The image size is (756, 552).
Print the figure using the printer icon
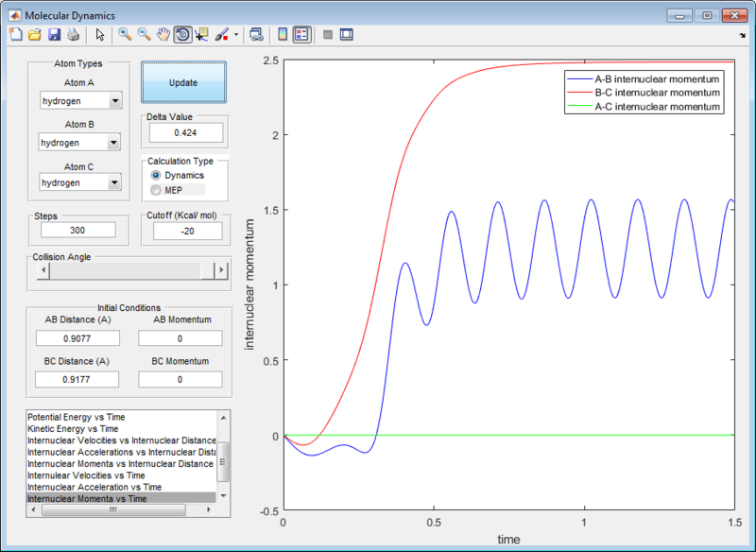click(73, 34)
